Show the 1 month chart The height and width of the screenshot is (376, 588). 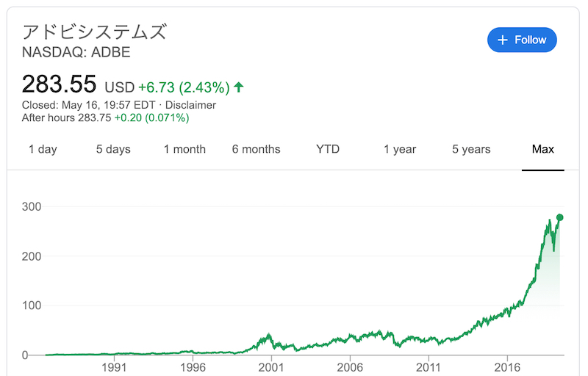click(x=184, y=149)
